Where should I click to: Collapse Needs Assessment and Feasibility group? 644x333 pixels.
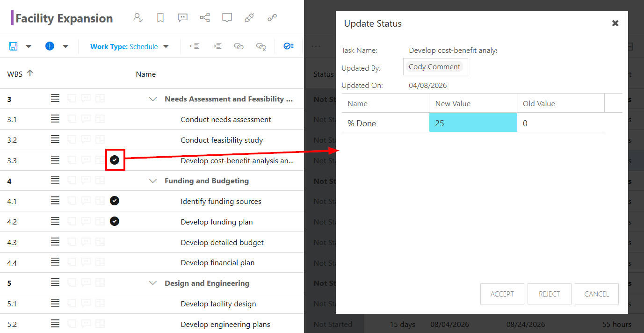pyautogui.click(x=152, y=99)
